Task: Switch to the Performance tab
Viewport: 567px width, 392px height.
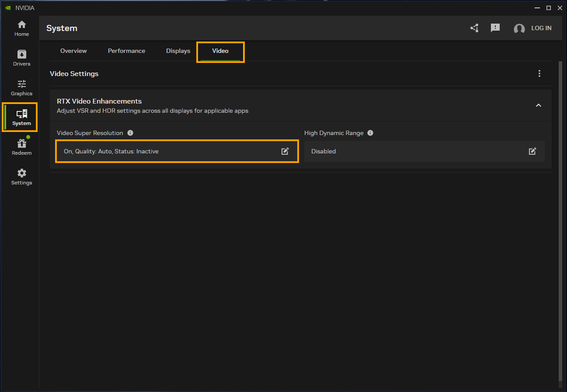Action: (x=126, y=51)
